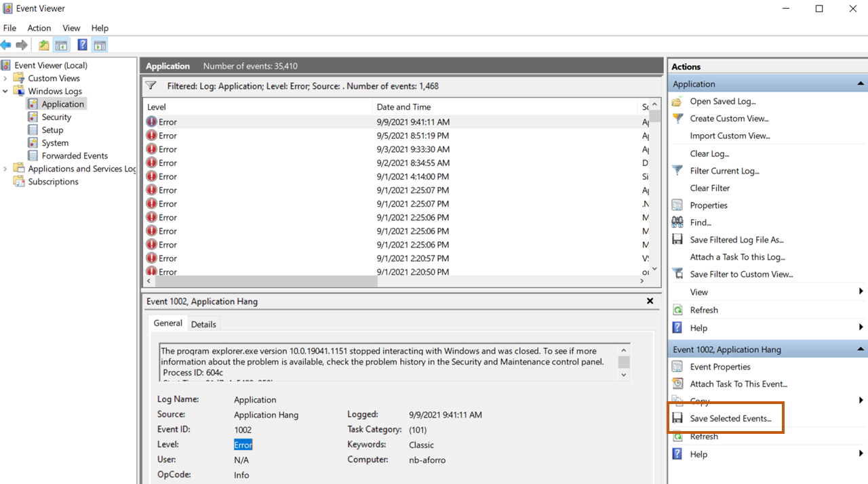Toggle the console tree visibility toolbar icon
The width and height of the screenshot is (868, 484).
[61, 45]
